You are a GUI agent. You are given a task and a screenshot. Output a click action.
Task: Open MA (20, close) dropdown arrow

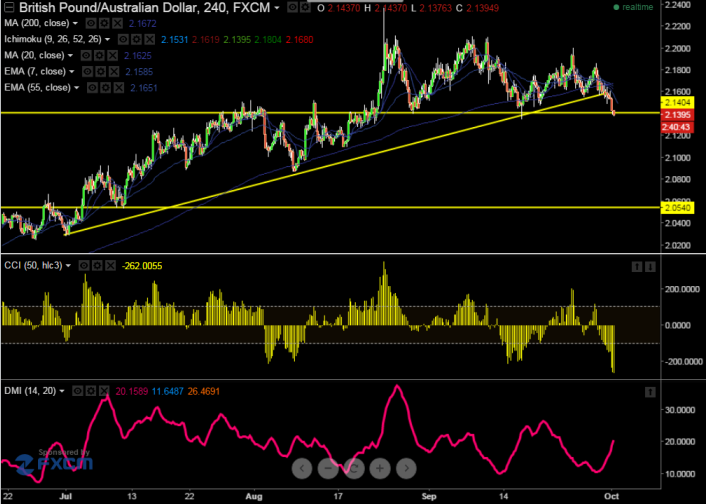pyautogui.click(x=70, y=55)
